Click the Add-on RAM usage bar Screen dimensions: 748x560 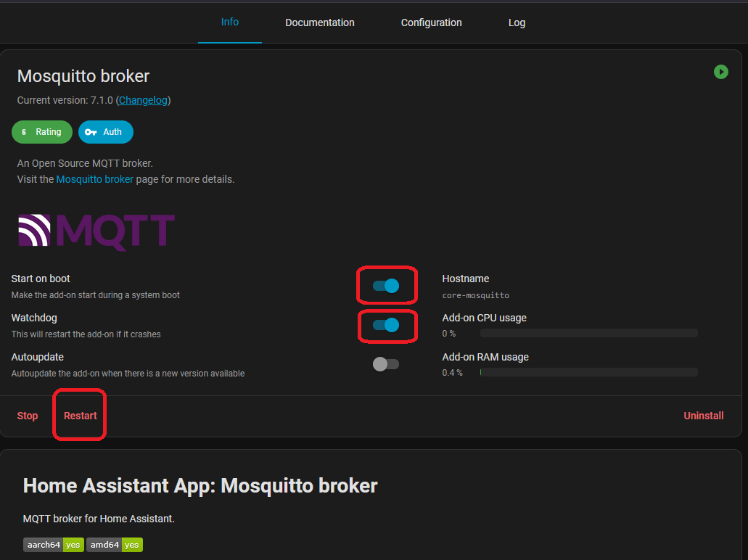(x=589, y=372)
